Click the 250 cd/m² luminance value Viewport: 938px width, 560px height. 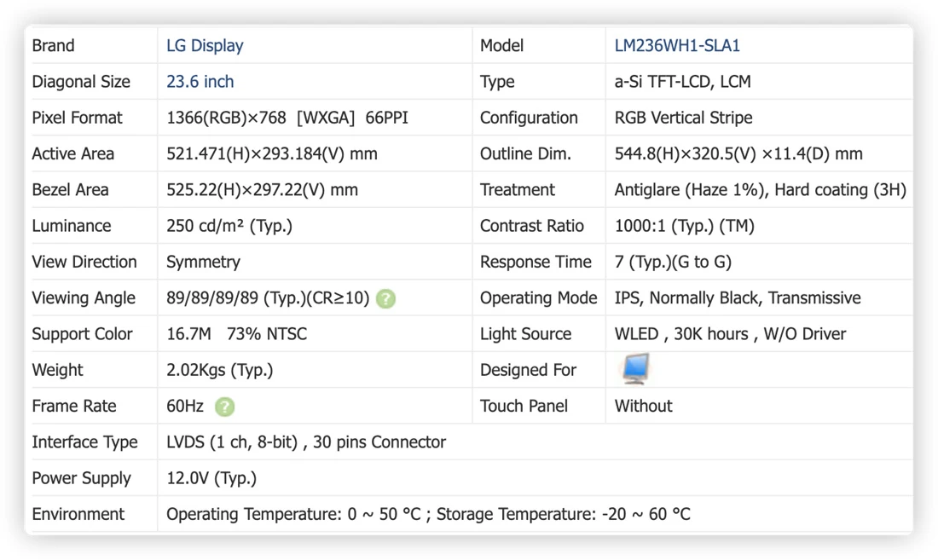pyautogui.click(x=229, y=226)
